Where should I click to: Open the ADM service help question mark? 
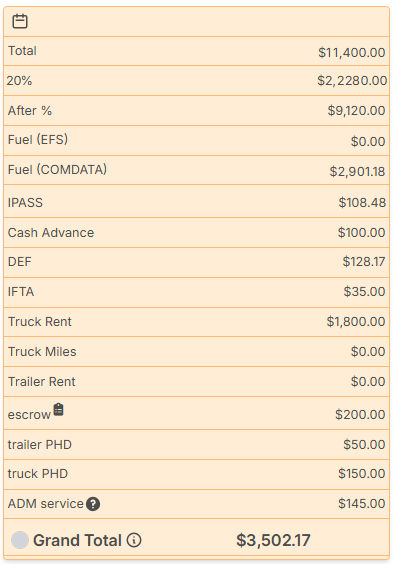tap(93, 504)
